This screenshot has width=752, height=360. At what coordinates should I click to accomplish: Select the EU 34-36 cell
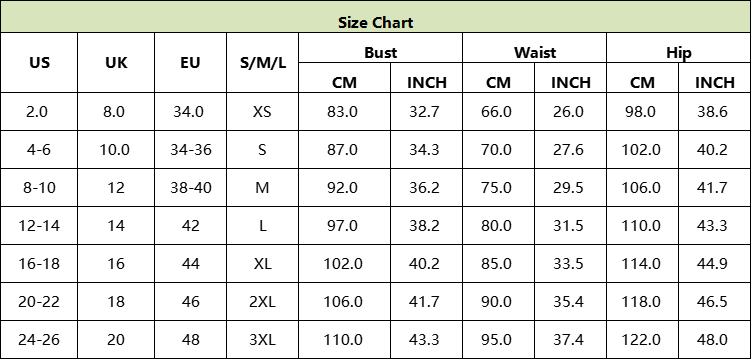[190, 150]
